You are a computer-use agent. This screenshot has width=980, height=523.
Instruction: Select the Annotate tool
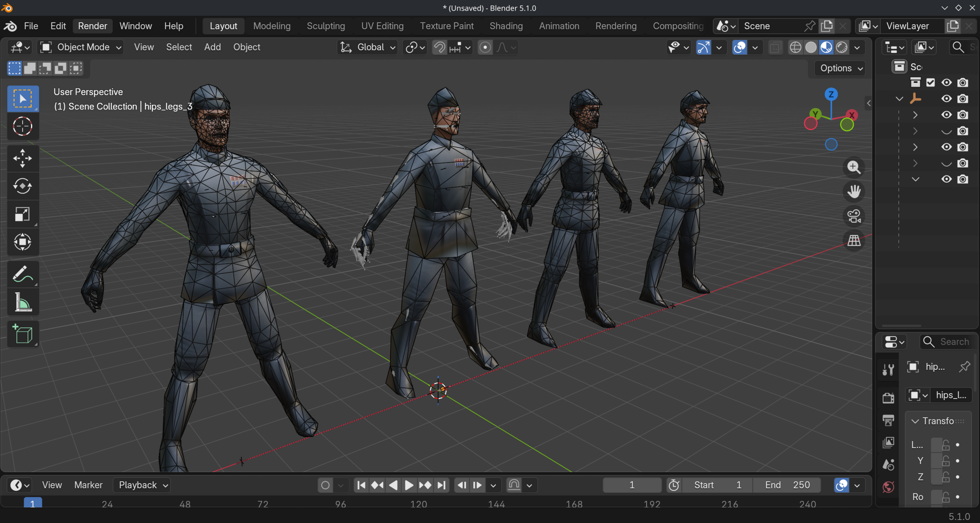(x=23, y=274)
